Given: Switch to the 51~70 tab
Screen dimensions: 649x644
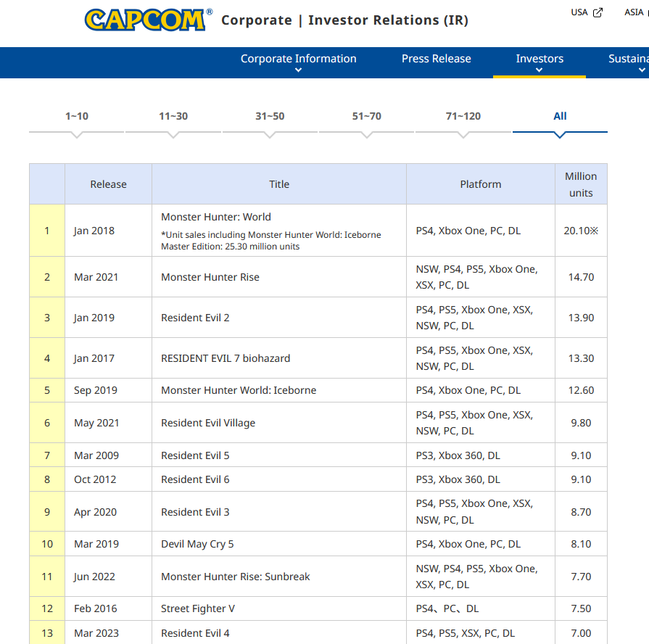Looking at the screenshot, I should coord(366,116).
